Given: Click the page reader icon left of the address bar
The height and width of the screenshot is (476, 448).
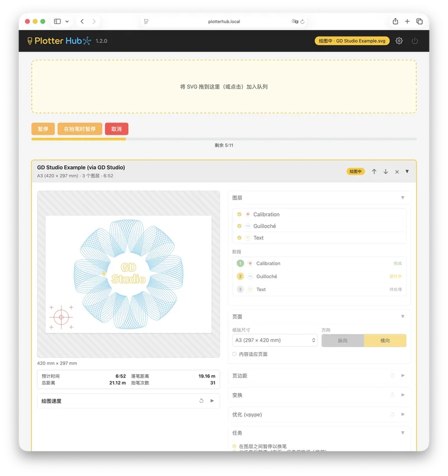Looking at the screenshot, I should (146, 21).
